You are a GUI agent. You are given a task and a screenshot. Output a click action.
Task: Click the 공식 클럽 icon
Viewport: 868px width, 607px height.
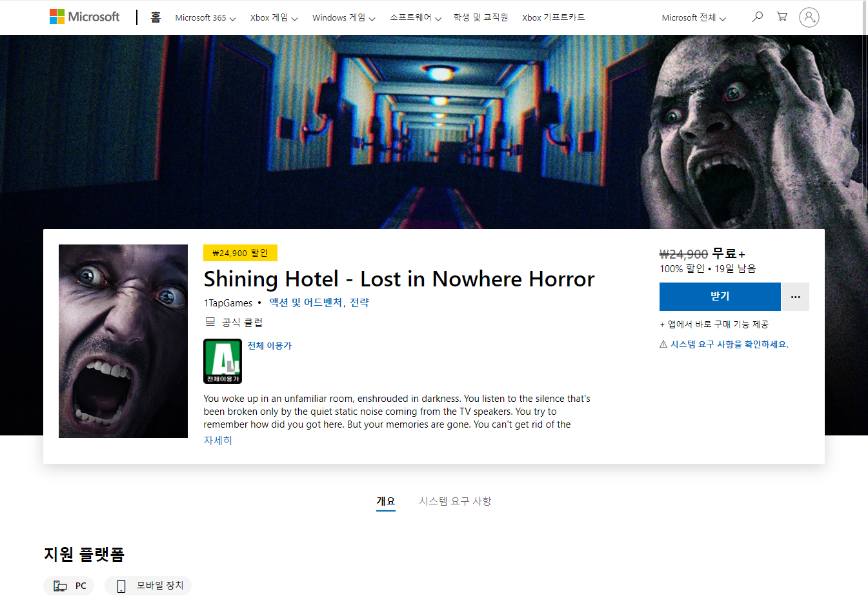point(210,321)
